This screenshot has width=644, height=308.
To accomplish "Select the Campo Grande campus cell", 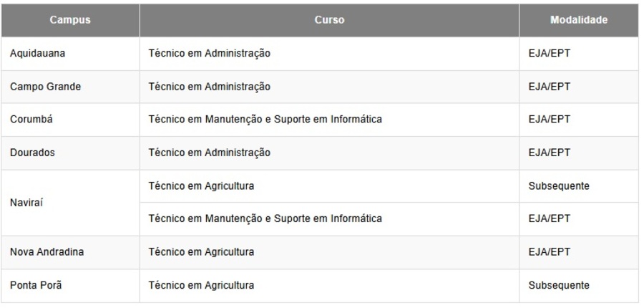I will [45, 87].
